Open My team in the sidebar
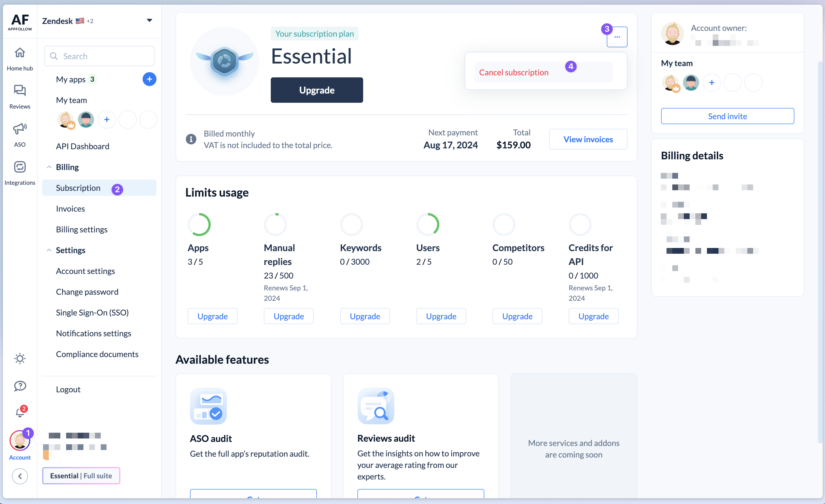825x504 pixels. point(71,100)
